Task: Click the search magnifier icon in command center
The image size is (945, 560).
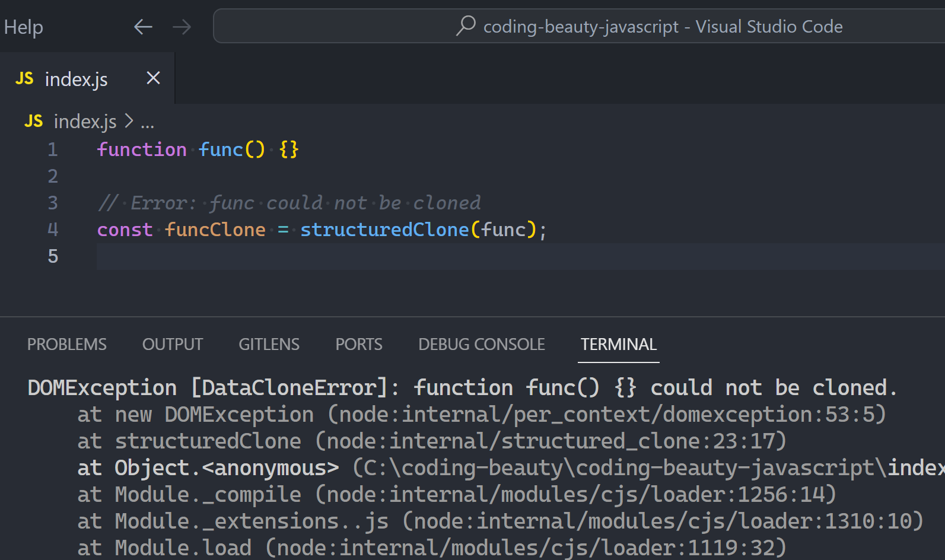Action: pos(466,26)
